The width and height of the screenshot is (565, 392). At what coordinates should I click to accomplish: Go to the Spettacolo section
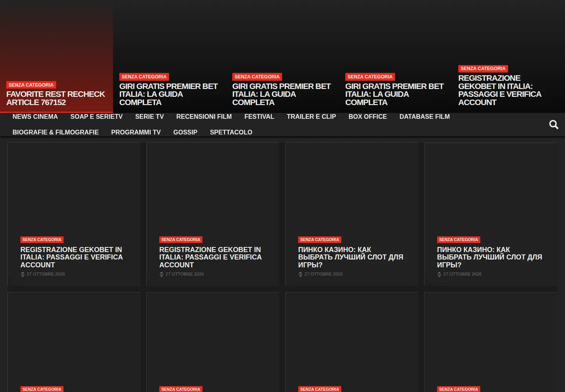click(x=231, y=132)
